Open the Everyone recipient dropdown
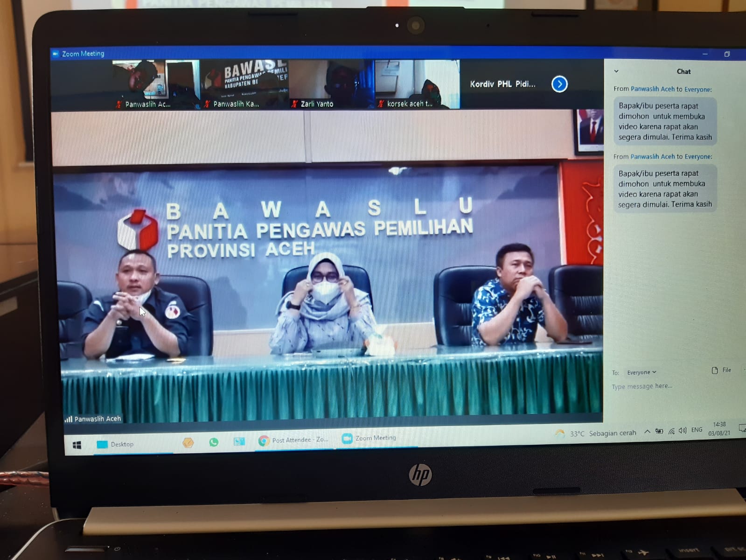This screenshot has height=560, width=746. (x=641, y=372)
